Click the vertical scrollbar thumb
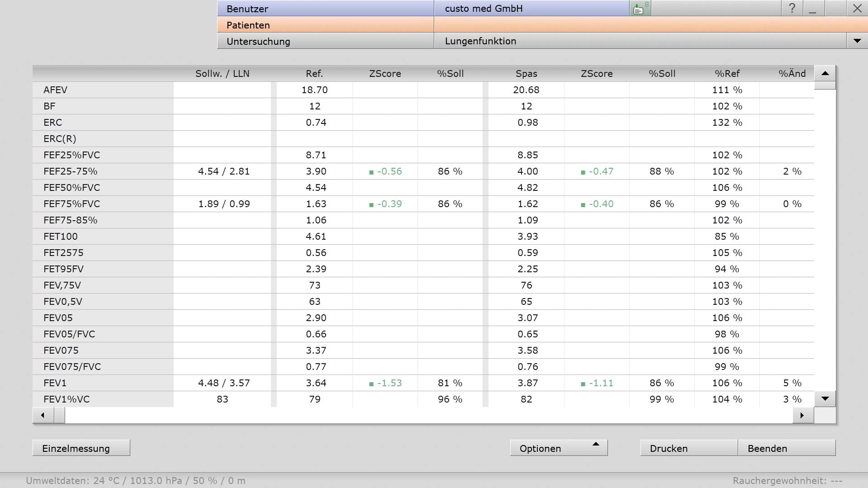 (x=825, y=85)
